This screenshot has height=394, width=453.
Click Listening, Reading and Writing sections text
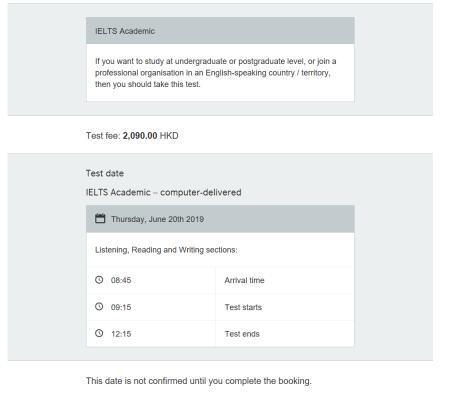pyautogui.click(x=166, y=250)
